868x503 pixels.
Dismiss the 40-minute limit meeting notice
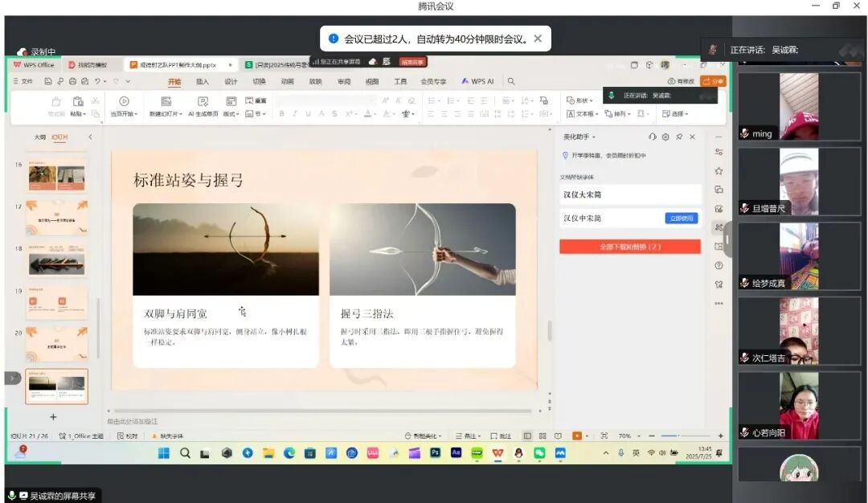[x=538, y=39]
